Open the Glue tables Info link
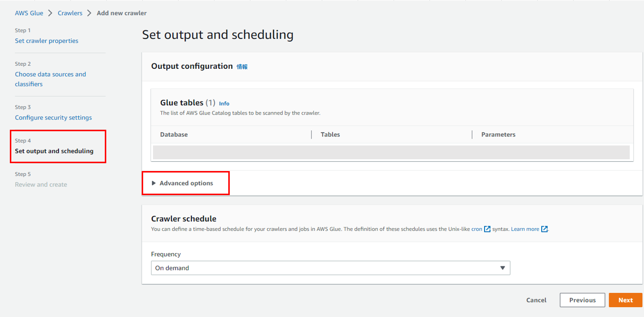 click(x=224, y=104)
